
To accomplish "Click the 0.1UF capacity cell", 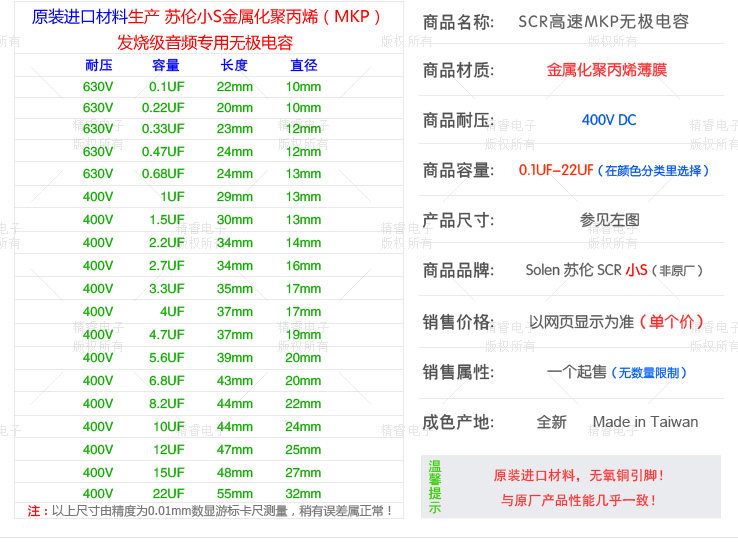I will point(167,87).
